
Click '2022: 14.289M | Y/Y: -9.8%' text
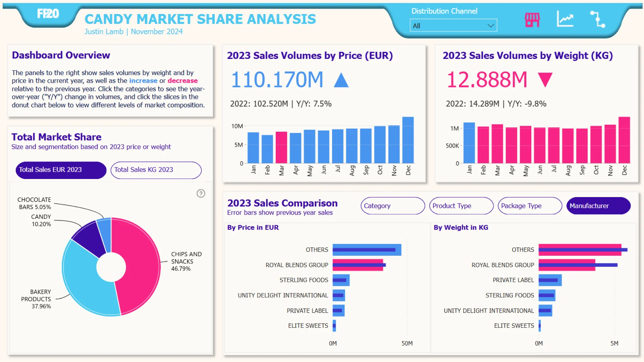(496, 104)
